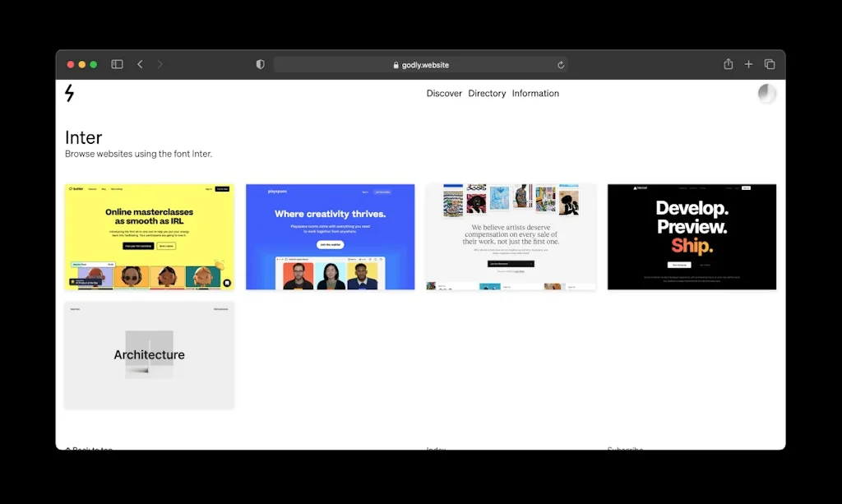Open the Information page
This screenshot has width=842, height=504.
[535, 93]
